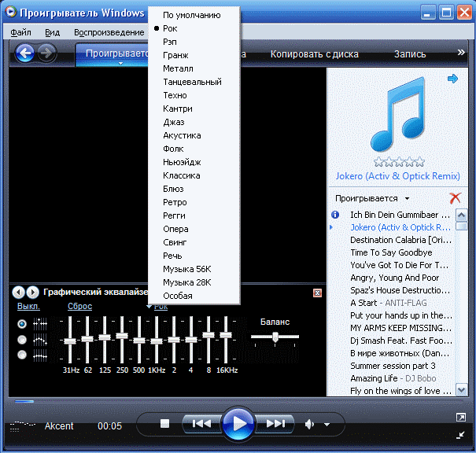Close the graphic equalizer panel

(x=317, y=293)
